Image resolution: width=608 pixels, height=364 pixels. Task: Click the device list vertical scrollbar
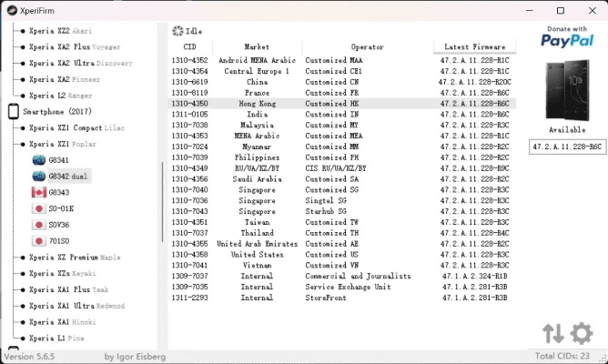164,200
